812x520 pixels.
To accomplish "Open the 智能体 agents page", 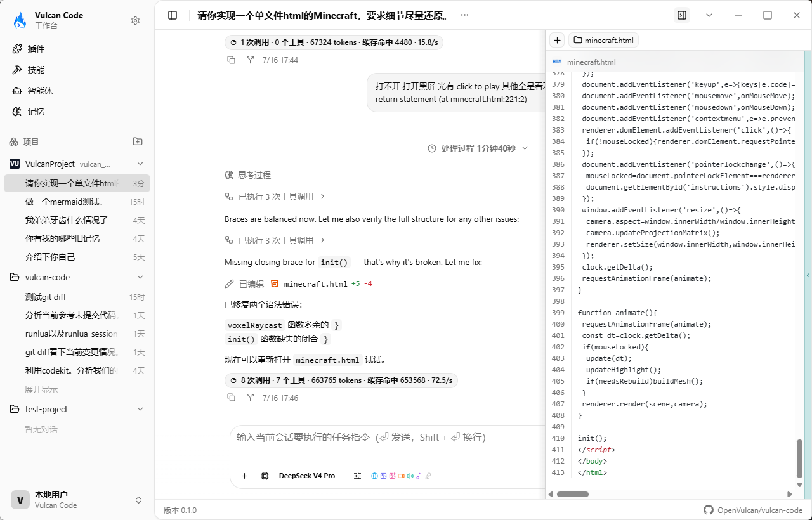I will pos(77,91).
